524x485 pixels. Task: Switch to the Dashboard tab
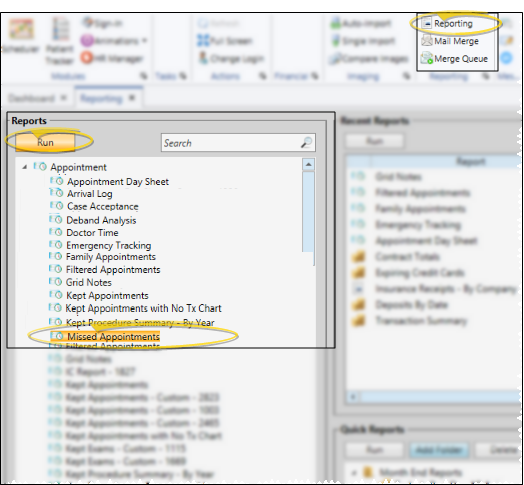point(31,98)
